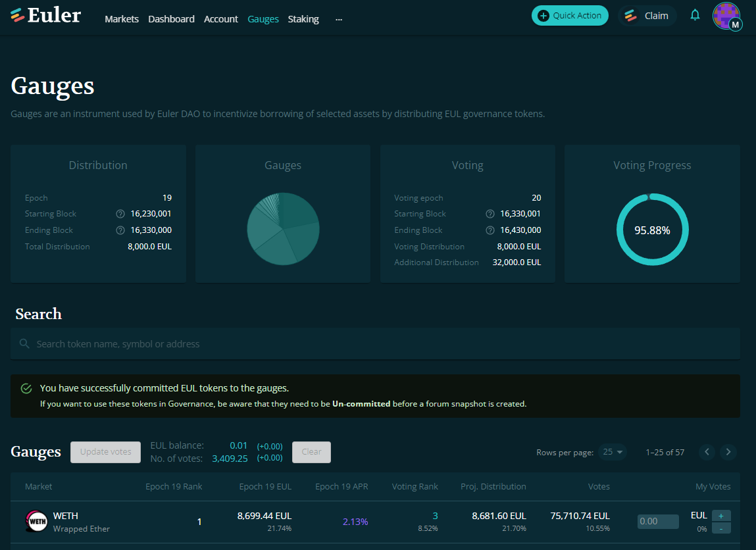The image size is (756, 550).
Task: Open the Markets tab
Action: click(122, 19)
